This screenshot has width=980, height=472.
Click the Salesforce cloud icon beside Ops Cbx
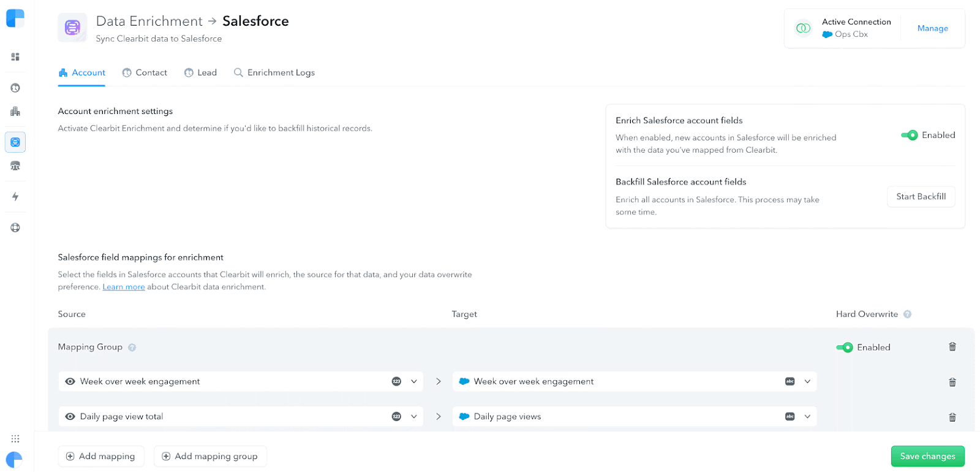click(x=827, y=34)
